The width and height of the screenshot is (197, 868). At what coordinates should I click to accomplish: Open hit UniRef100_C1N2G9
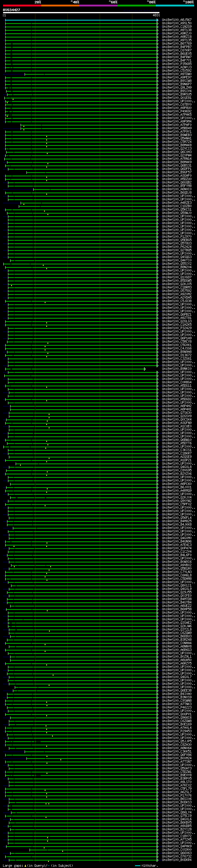(x=177, y=26)
